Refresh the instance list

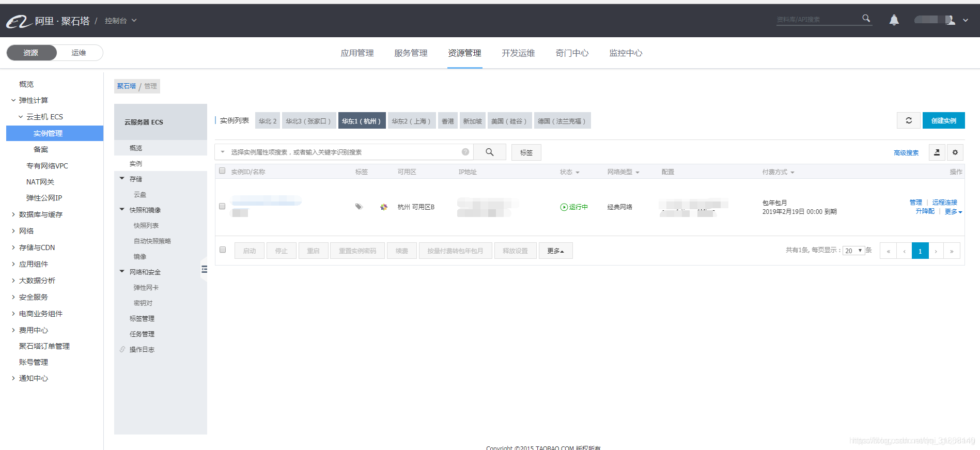(x=909, y=120)
